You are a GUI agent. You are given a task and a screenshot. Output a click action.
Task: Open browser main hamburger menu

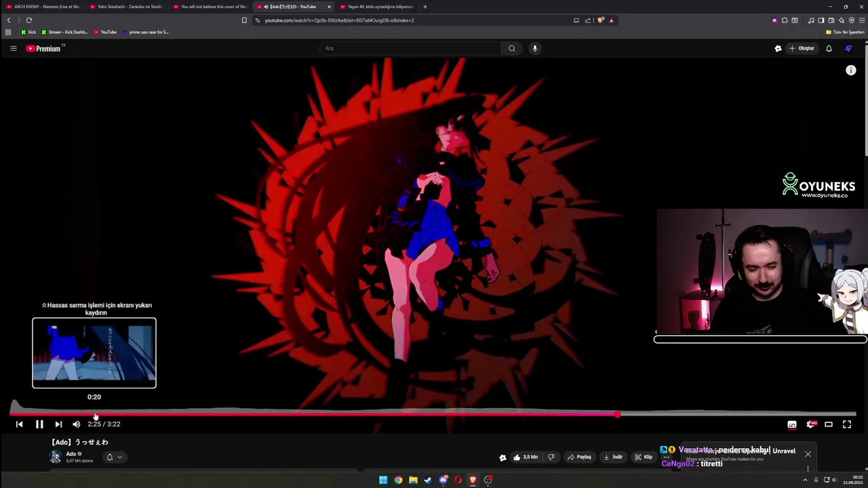pyautogui.click(x=862, y=20)
